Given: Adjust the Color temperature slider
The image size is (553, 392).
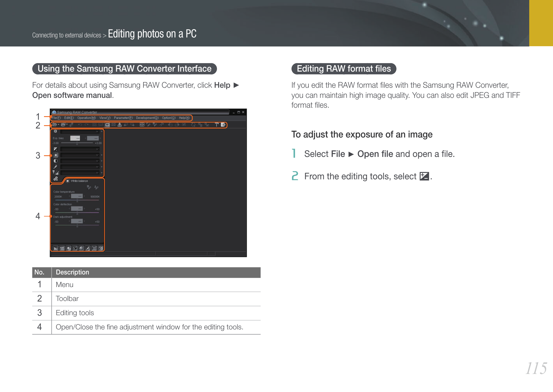Looking at the screenshot, I should pos(77,200).
